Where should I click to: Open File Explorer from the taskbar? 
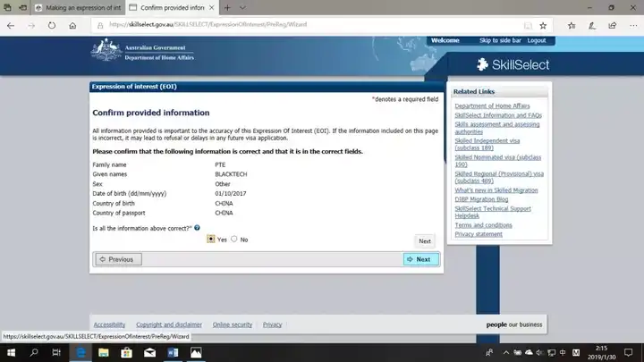coord(104,352)
